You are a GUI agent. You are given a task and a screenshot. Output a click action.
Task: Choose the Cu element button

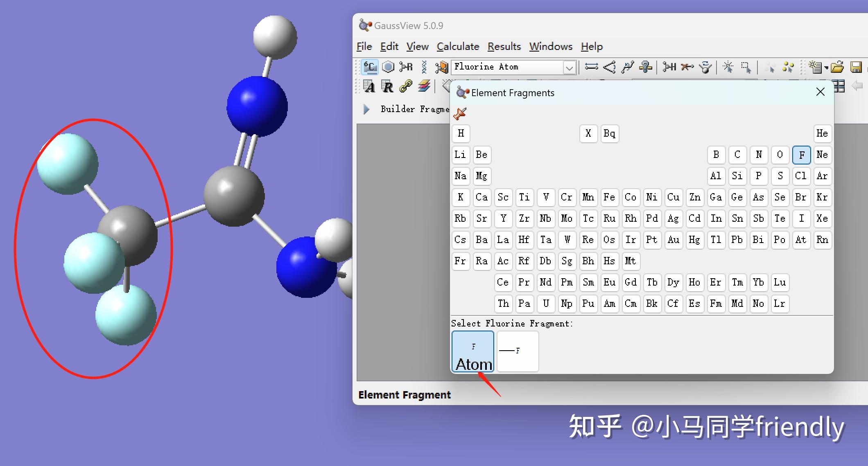click(674, 197)
